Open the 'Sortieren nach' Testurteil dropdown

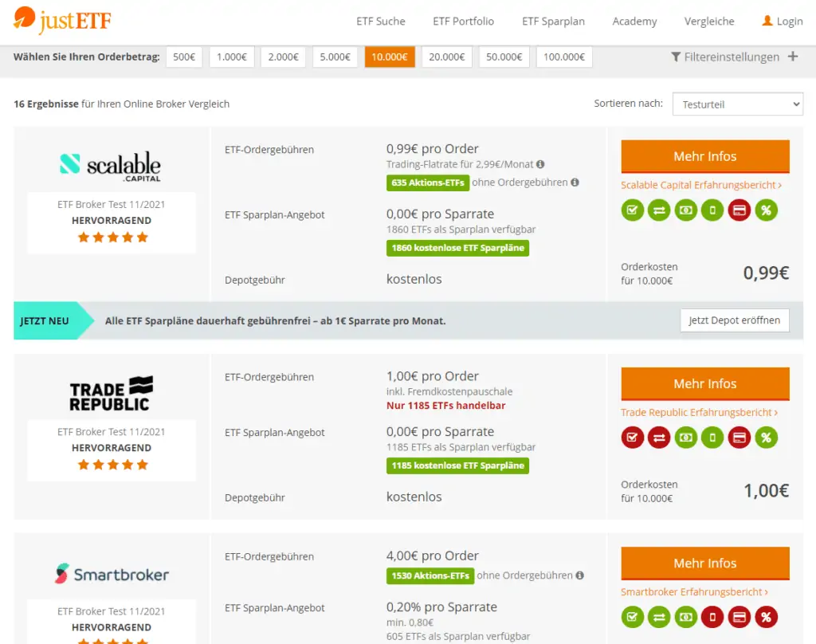tap(737, 104)
